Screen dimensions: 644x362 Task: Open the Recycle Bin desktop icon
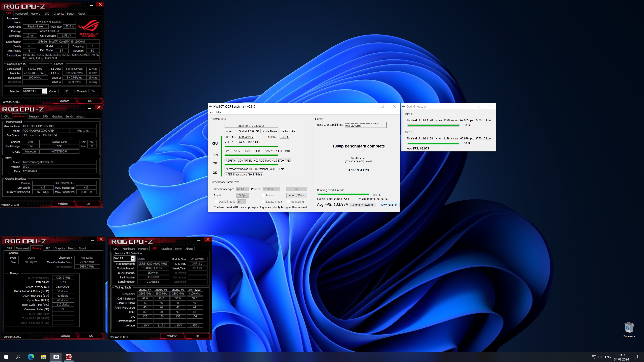pos(629,330)
